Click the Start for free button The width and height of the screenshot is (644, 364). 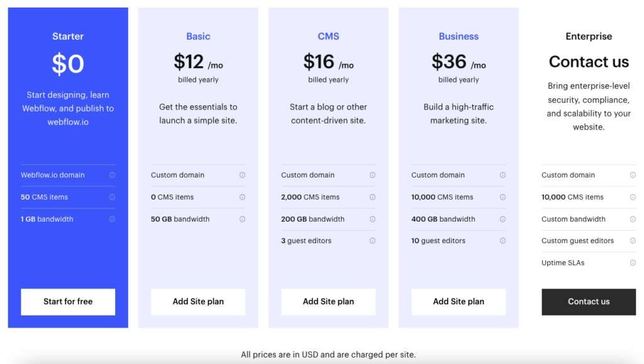(68, 302)
